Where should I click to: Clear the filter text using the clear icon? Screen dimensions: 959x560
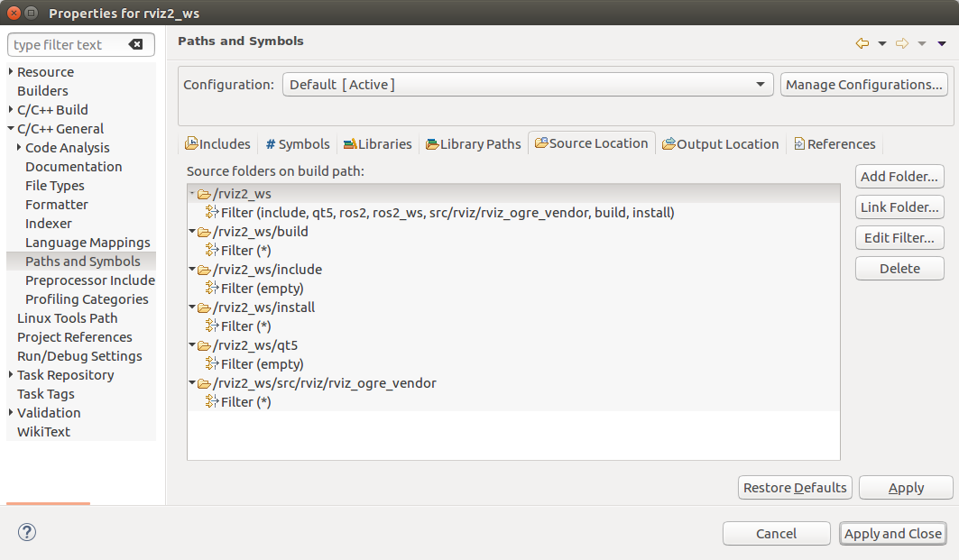tap(135, 45)
